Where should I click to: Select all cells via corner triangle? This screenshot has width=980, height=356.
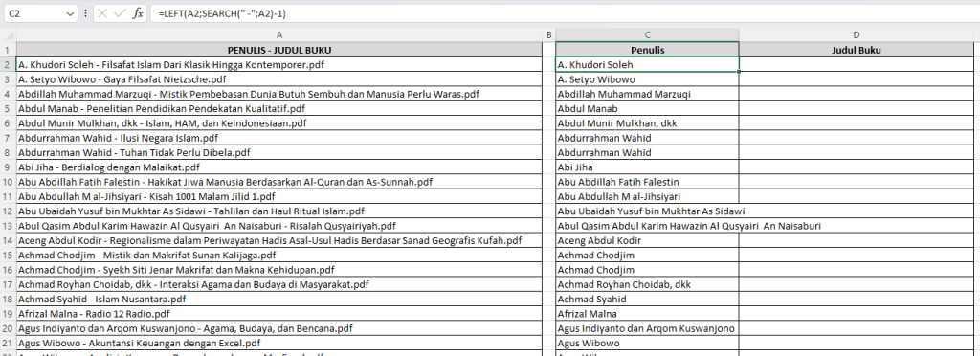pyautogui.click(x=8, y=35)
